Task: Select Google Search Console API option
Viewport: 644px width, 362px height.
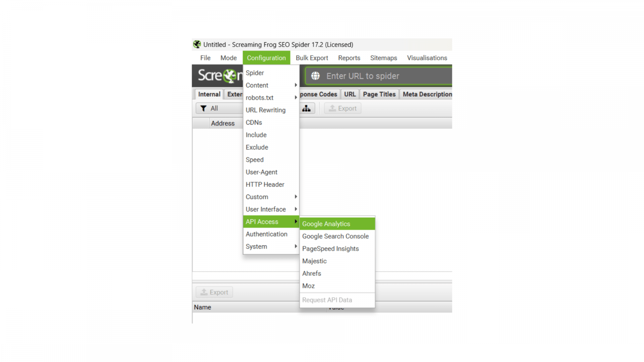Action: pyautogui.click(x=337, y=237)
